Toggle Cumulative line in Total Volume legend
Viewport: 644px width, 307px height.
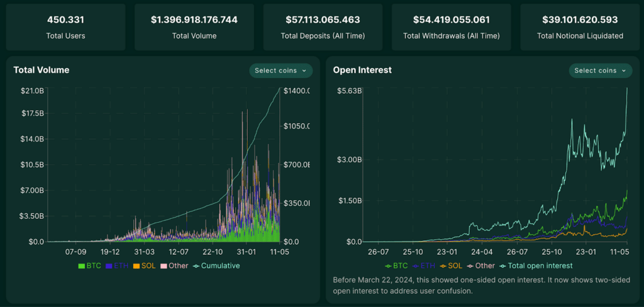click(216, 266)
